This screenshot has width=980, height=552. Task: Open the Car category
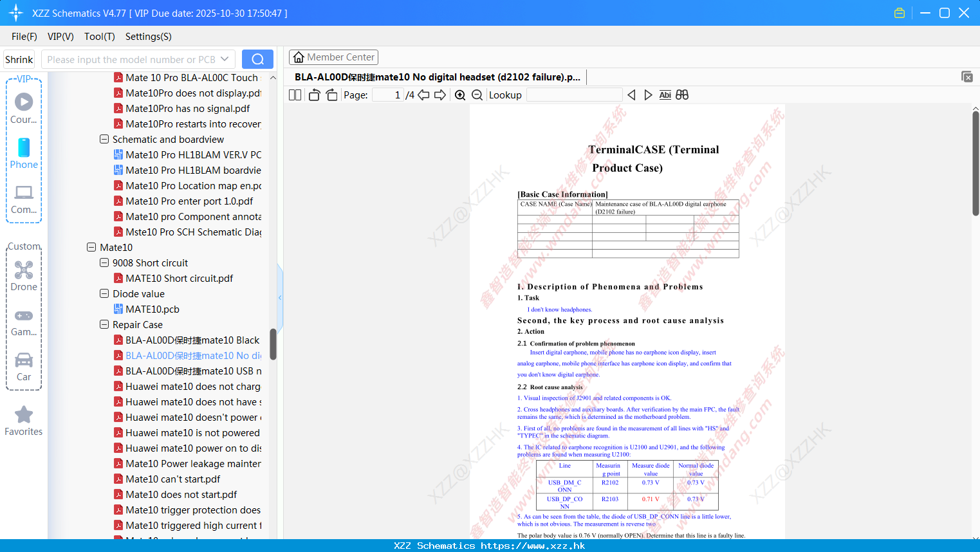pyautogui.click(x=24, y=366)
